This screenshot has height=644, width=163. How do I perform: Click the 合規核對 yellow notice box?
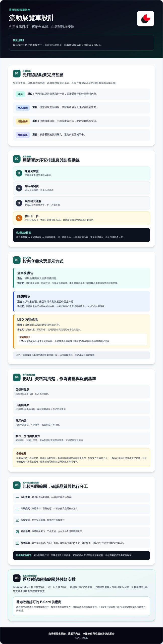coord(81,458)
